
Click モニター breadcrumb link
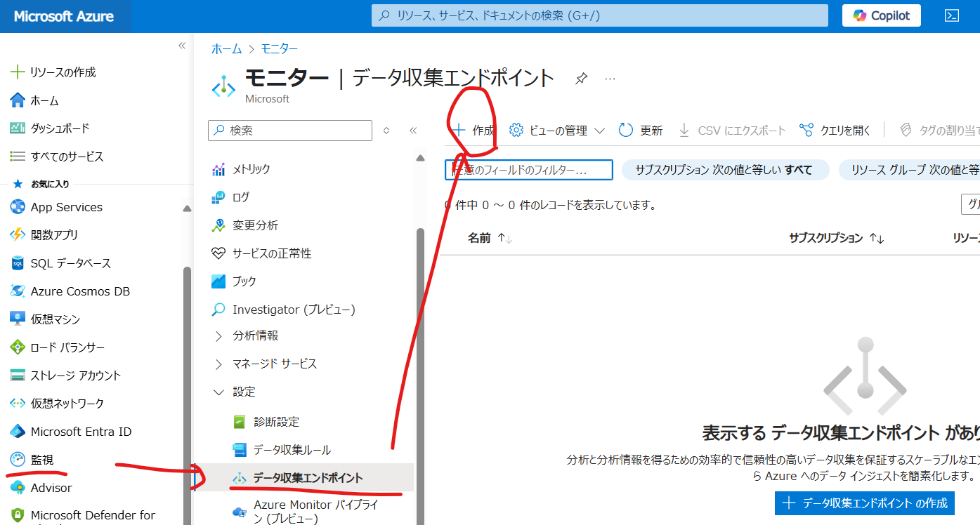tap(280, 48)
